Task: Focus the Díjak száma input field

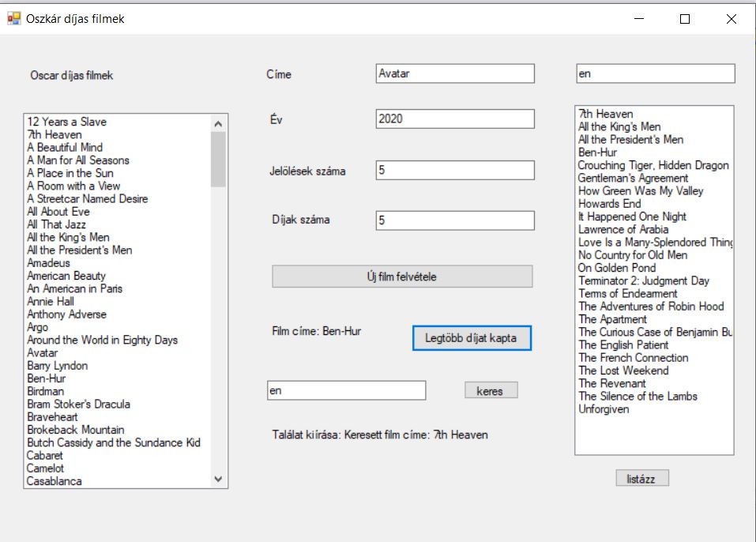Action: [x=455, y=220]
